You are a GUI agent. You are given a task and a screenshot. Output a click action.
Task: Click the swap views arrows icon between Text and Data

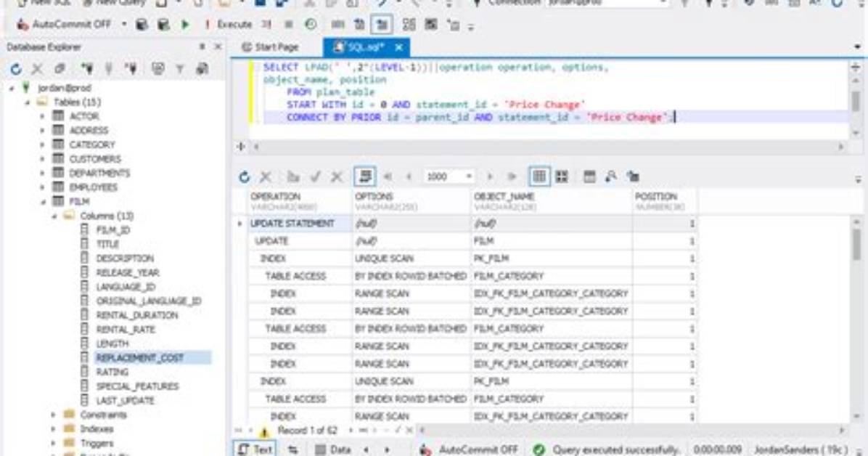tap(292, 450)
